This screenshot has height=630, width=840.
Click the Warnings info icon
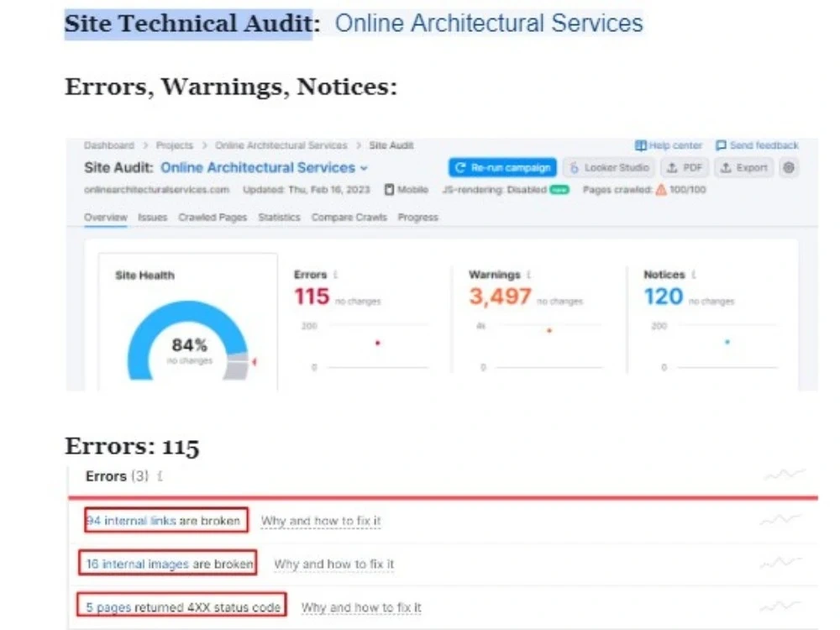[528, 275]
